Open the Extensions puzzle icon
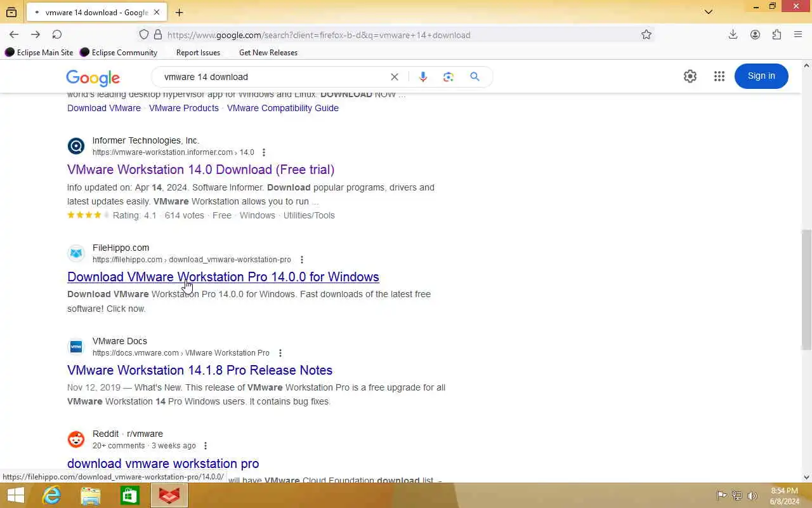Viewport: 812px width, 508px height. click(x=776, y=34)
